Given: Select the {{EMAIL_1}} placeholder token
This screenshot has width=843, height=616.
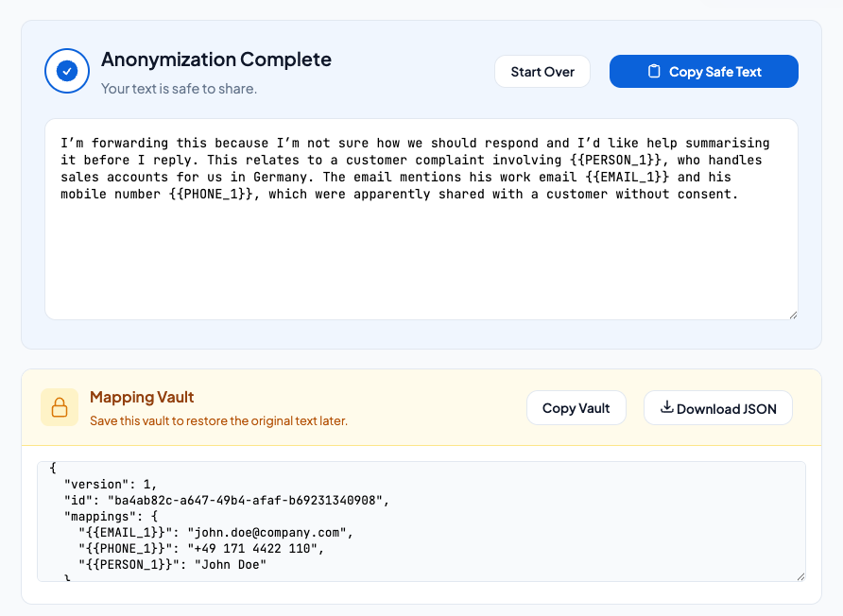Looking at the screenshot, I should click(x=628, y=177).
